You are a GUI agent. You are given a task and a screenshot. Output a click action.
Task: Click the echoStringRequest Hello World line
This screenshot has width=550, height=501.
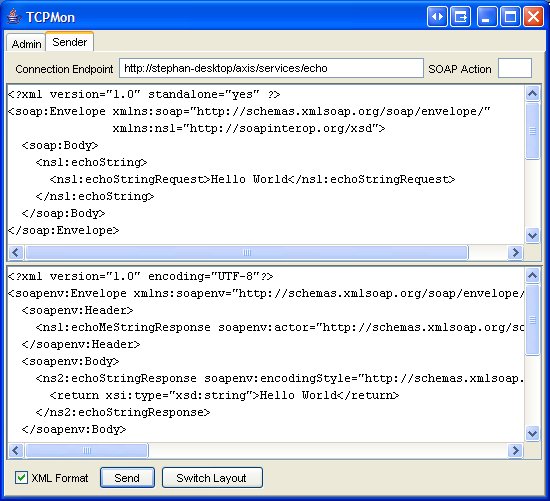[253, 179]
